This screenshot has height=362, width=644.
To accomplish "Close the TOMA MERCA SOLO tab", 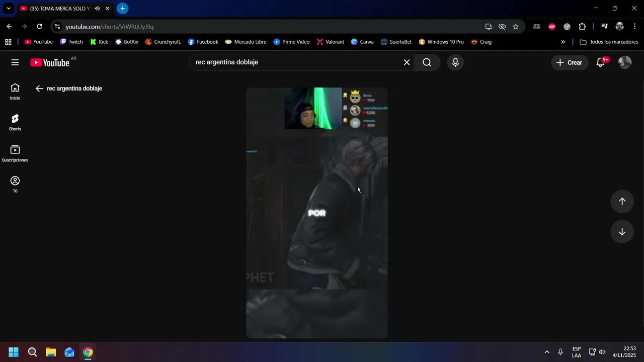I will (x=107, y=9).
